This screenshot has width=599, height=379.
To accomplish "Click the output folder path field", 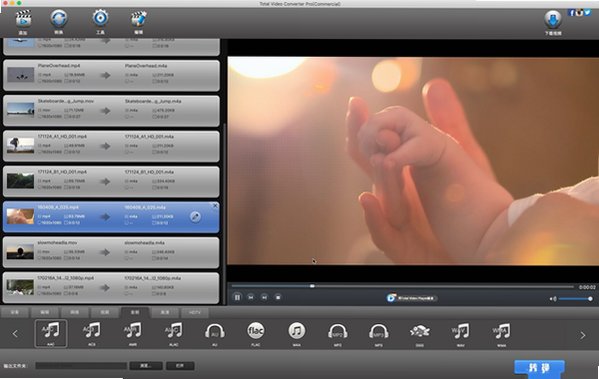I will (81, 366).
